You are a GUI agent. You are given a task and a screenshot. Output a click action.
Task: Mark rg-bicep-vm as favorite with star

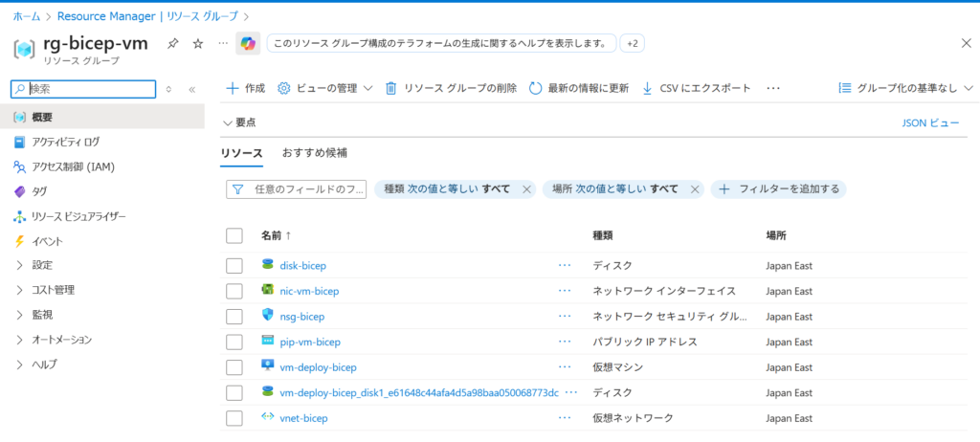tap(198, 44)
